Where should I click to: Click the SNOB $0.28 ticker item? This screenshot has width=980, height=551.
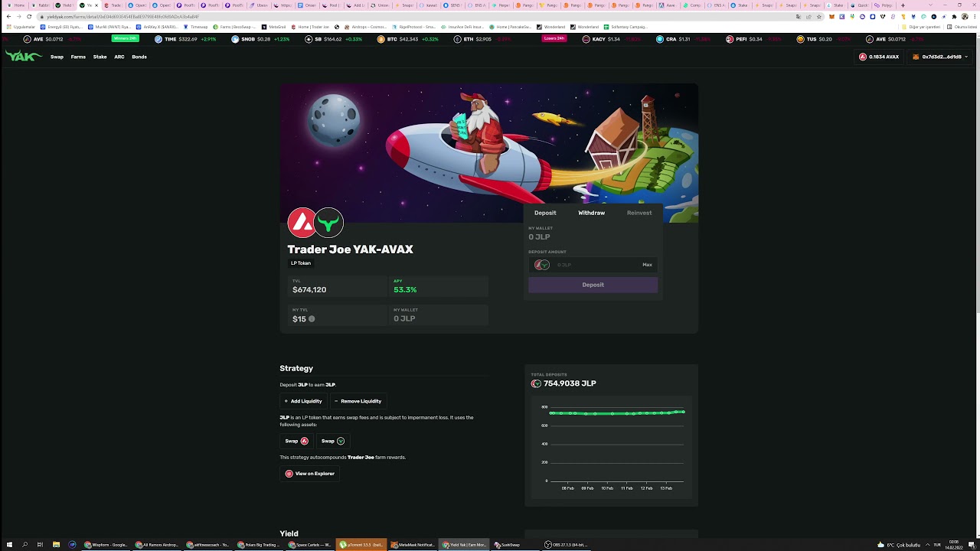(260, 39)
